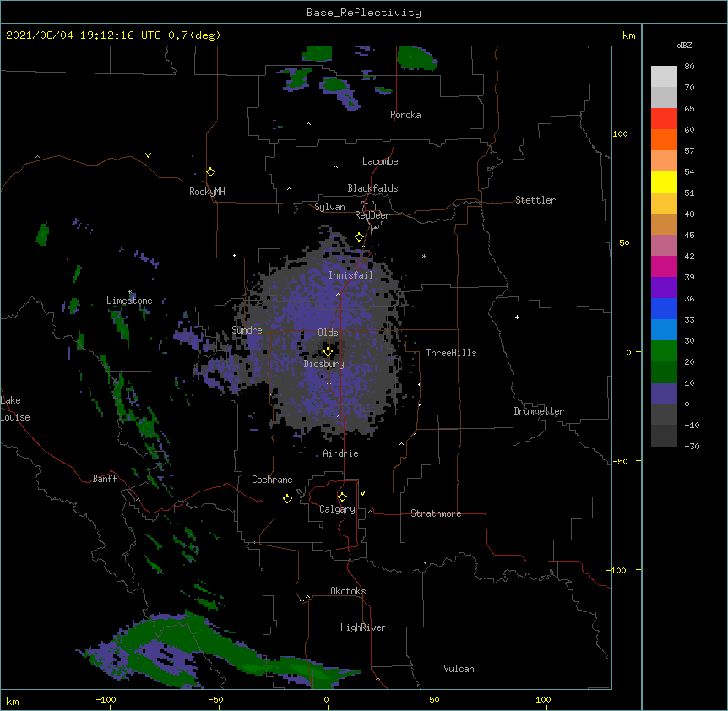Click the yellow V marker northwest of RockyMH
The image size is (728, 711).
coord(148,155)
